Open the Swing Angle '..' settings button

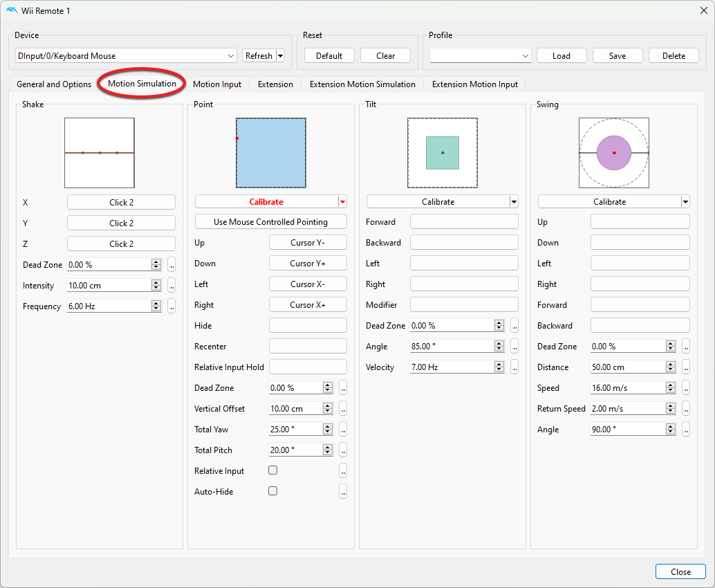[x=686, y=430]
